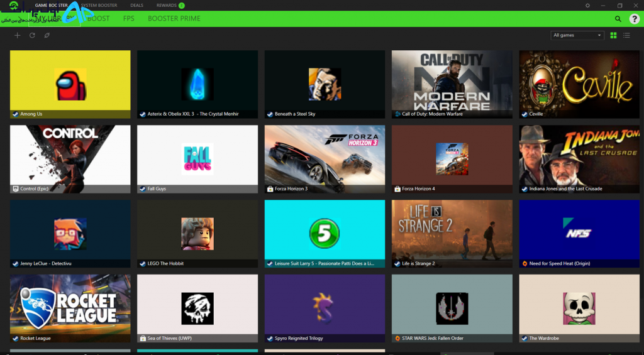644x355 pixels.
Task: Expand filter using dropdown arrow
Action: click(x=599, y=35)
